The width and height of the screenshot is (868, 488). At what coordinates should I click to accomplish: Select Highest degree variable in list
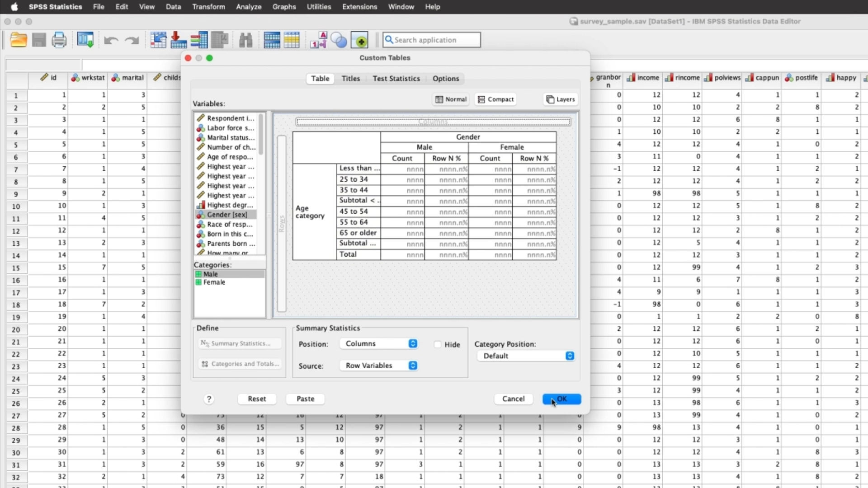pyautogui.click(x=226, y=205)
